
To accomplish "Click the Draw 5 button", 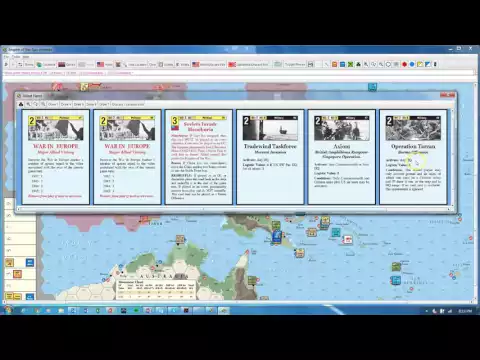I will pyautogui.click(x=79, y=104).
